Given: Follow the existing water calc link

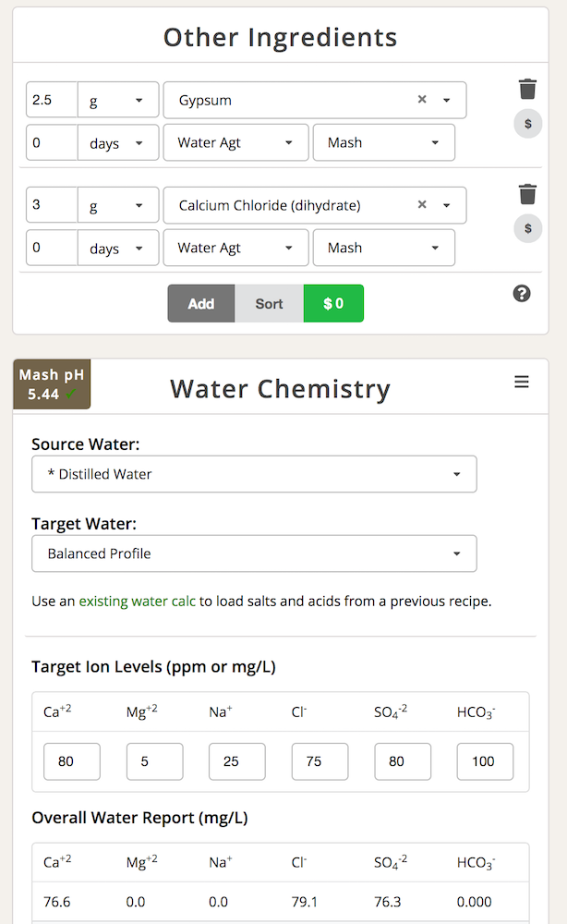Looking at the screenshot, I should (138, 602).
